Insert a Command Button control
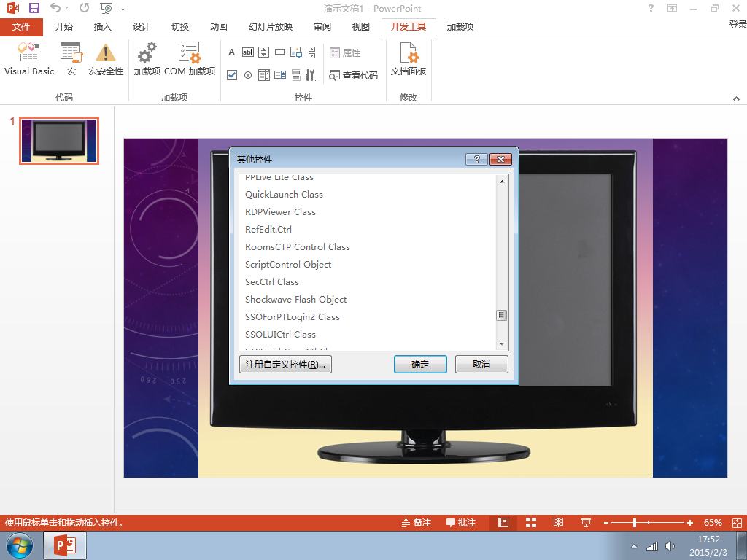Viewport: 747px width, 560px height. click(280, 52)
